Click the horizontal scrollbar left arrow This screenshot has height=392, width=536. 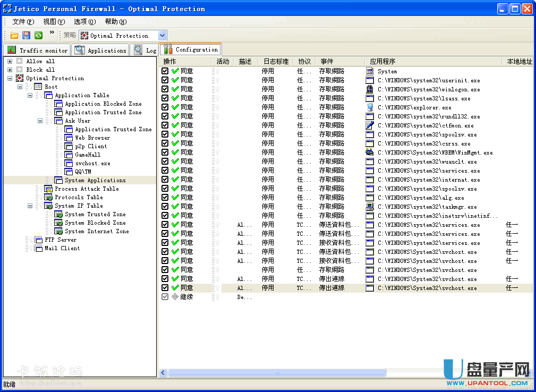164,372
